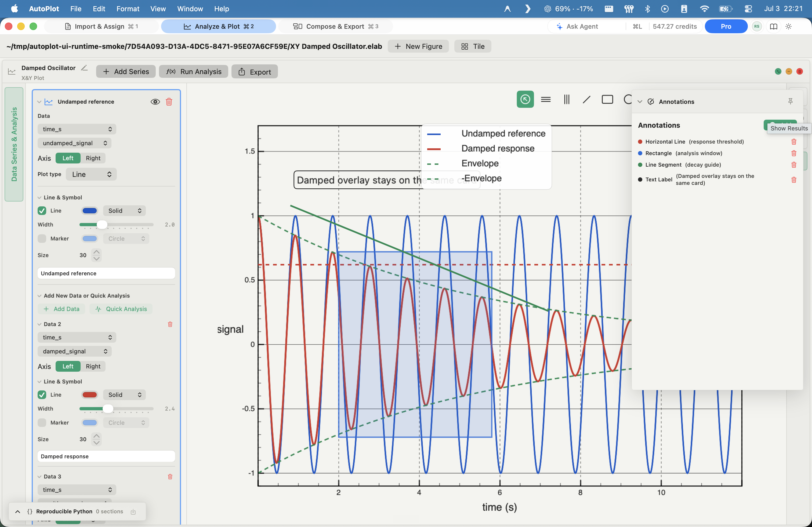The height and width of the screenshot is (527, 812).
Task: Open Solid line style dropdown for Data 2
Action: point(125,395)
